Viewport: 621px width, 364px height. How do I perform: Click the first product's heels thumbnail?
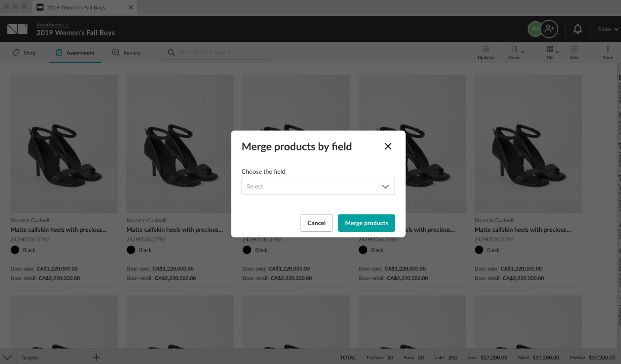click(x=64, y=144)
